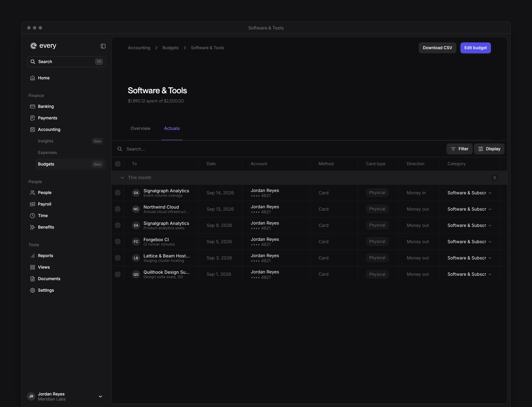This screenshot has height=407, width=532.
Task: Open the Display options button
Action: (489, 149)
